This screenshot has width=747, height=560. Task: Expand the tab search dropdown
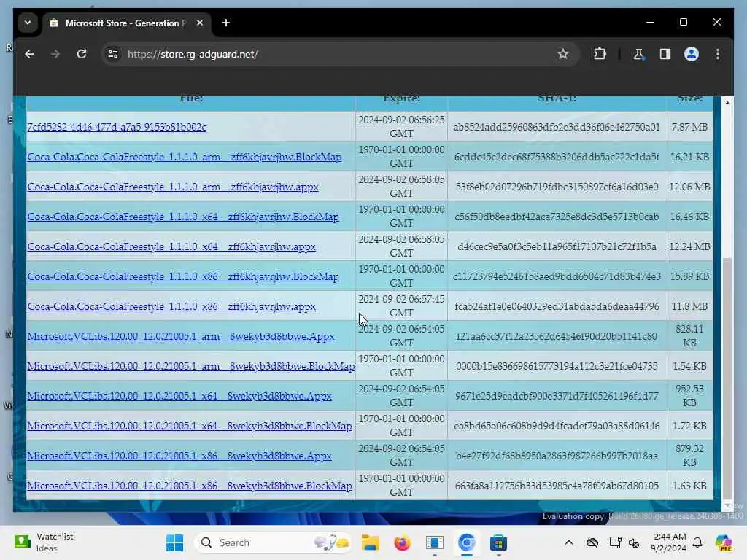[x=28, y=23]
